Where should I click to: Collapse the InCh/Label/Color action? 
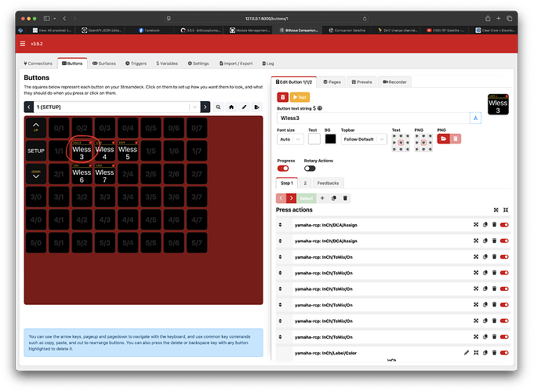pos(476,353)
